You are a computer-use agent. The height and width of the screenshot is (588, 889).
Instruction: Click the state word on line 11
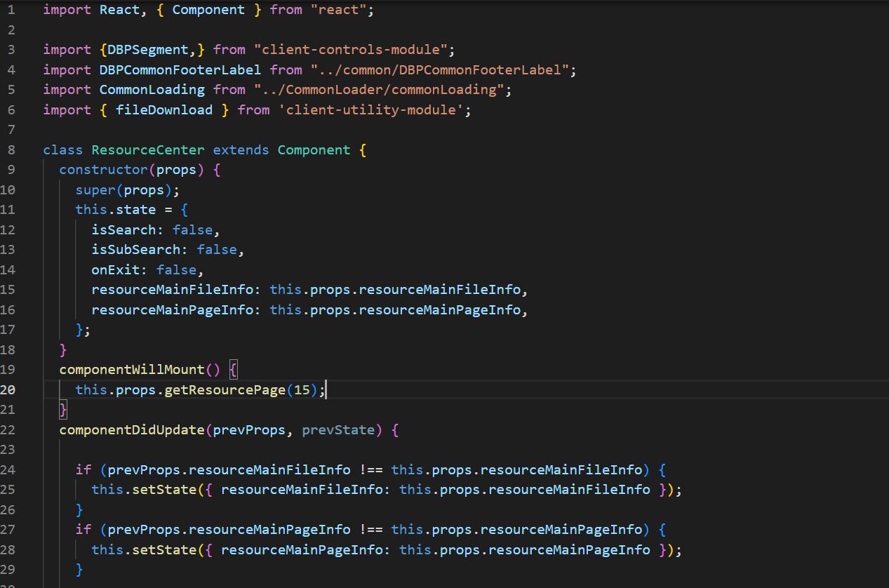tap(136, 210)
